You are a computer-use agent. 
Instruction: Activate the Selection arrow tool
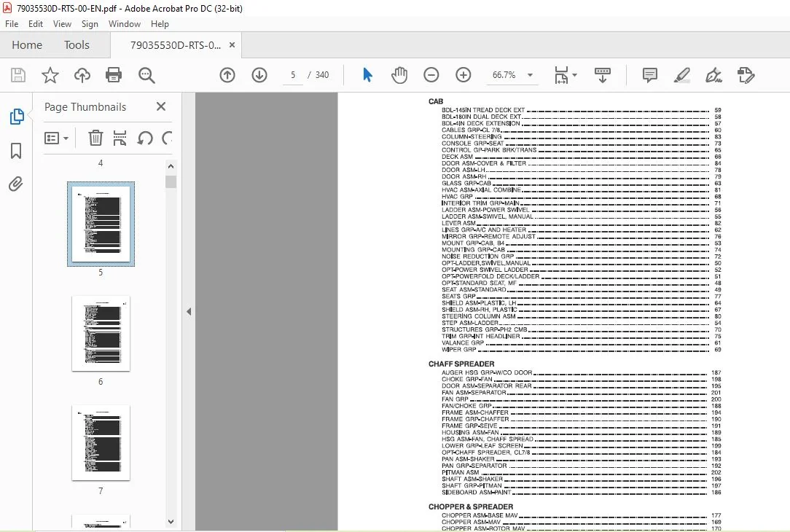coord(367,75)
